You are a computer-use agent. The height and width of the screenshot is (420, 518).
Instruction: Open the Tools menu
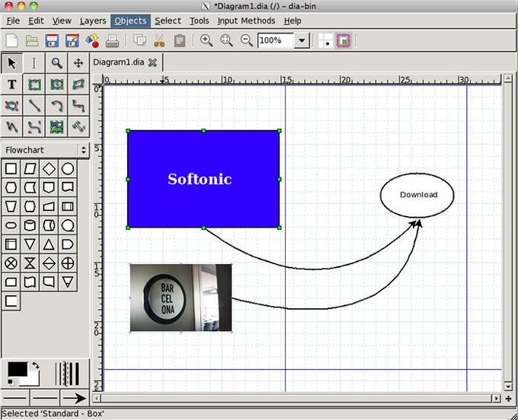point(200,21)
